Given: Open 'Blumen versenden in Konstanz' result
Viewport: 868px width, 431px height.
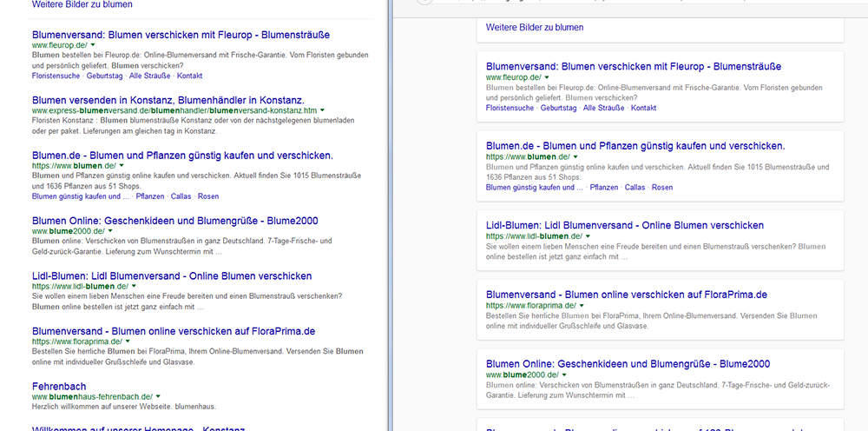Looking at the screenshot, I should [168, 100].
